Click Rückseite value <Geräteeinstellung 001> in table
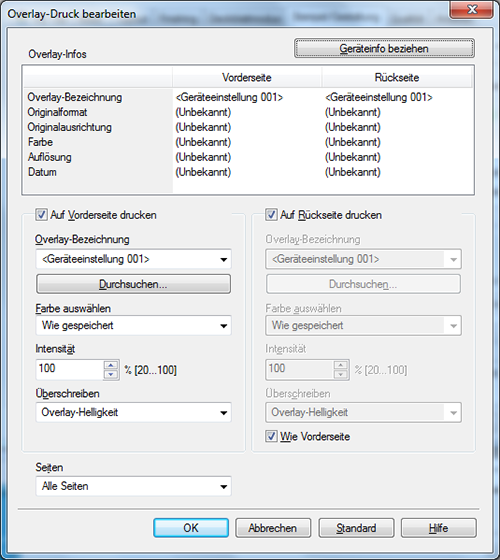 click(x=379, y=97)
